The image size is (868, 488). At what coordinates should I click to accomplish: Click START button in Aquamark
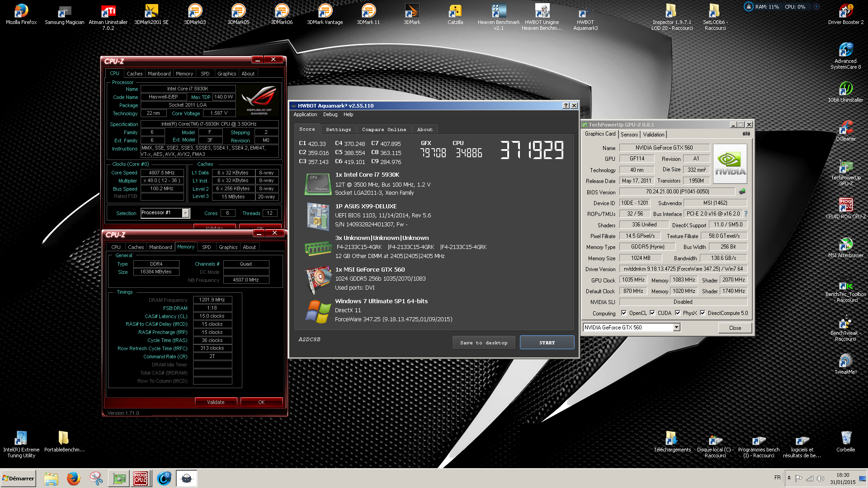[547, 343]
